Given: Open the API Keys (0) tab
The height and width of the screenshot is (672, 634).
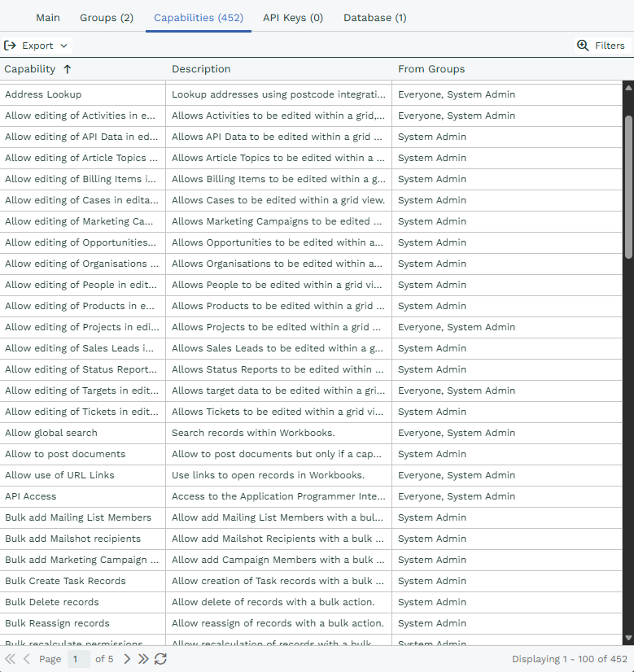Looking at the screenshot, I should pyautogui.click(x=293, y=18).
